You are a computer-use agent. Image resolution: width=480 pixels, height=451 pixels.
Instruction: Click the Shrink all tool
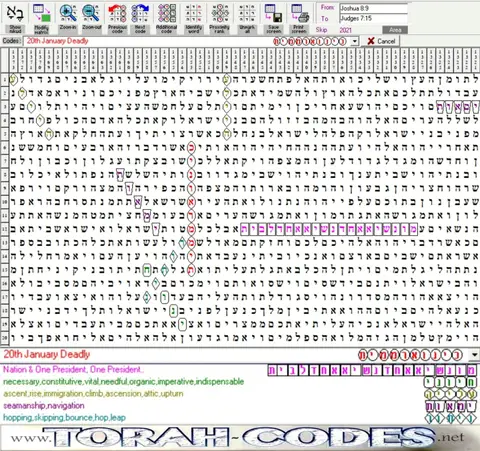pyautogui.click(x=247, y=18)
